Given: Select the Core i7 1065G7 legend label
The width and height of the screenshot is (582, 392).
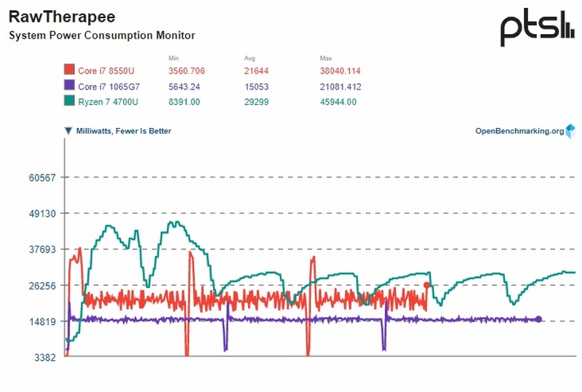Looking at the screenshot, I should pos(108,87).
